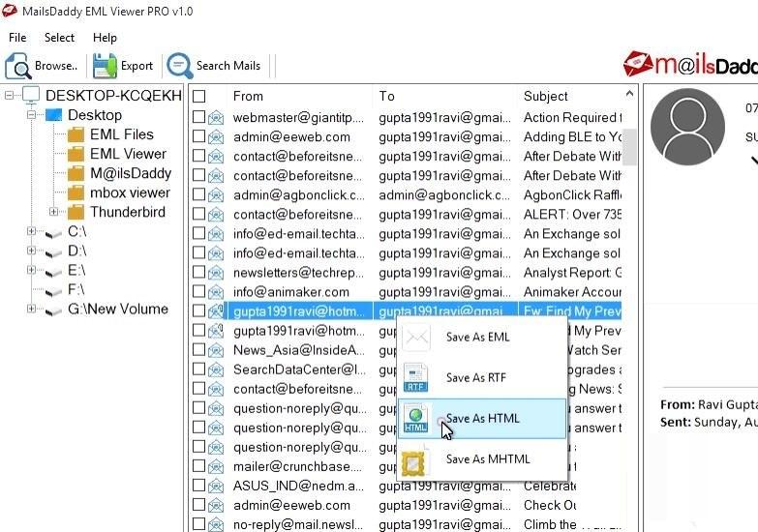Sort emails by the From column

(248, 96)
